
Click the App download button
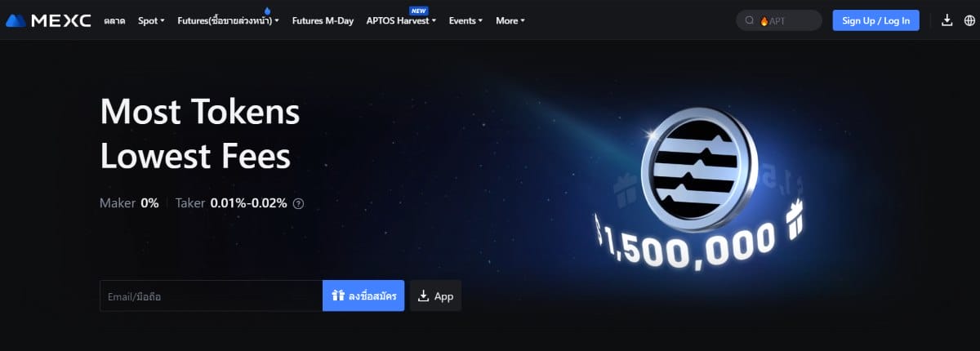point(435,296)
